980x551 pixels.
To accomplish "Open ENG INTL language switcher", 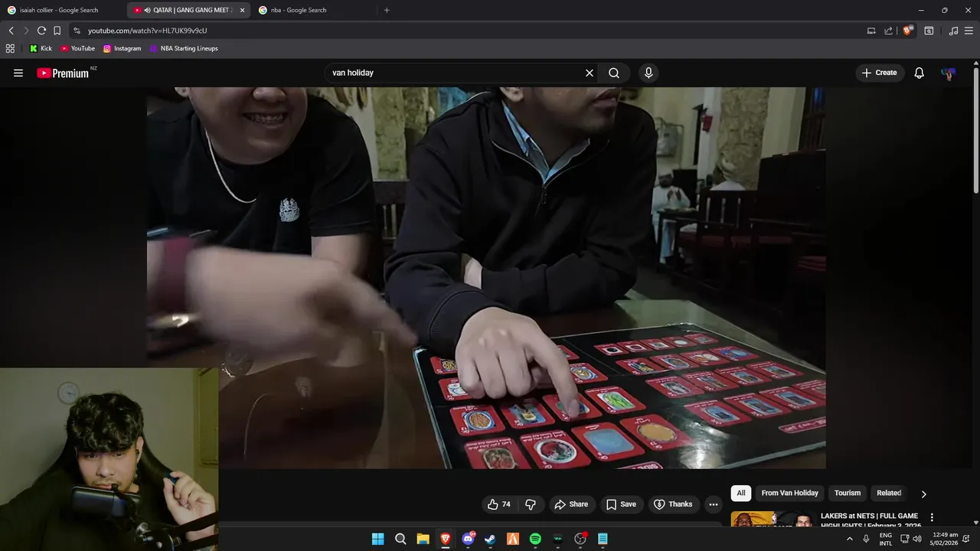I will pos(886,539).
